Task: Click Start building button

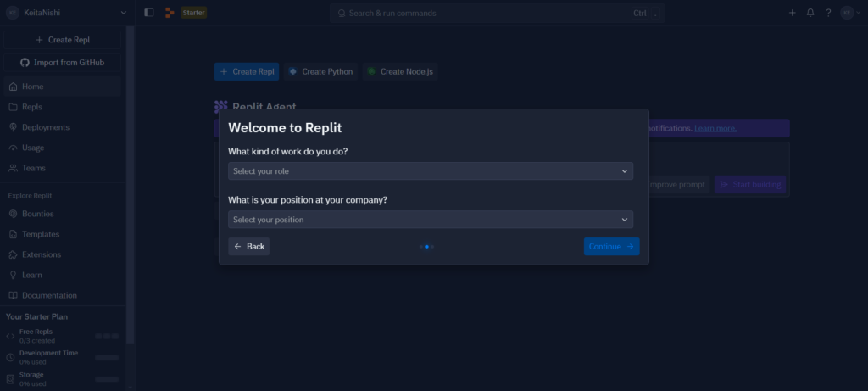Action: click(x=750, y=184)
